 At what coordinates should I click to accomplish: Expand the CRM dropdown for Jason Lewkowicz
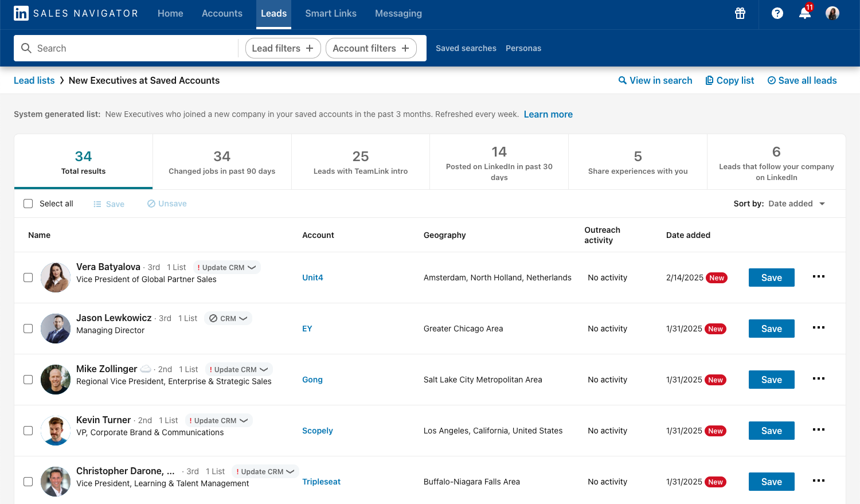228,318
